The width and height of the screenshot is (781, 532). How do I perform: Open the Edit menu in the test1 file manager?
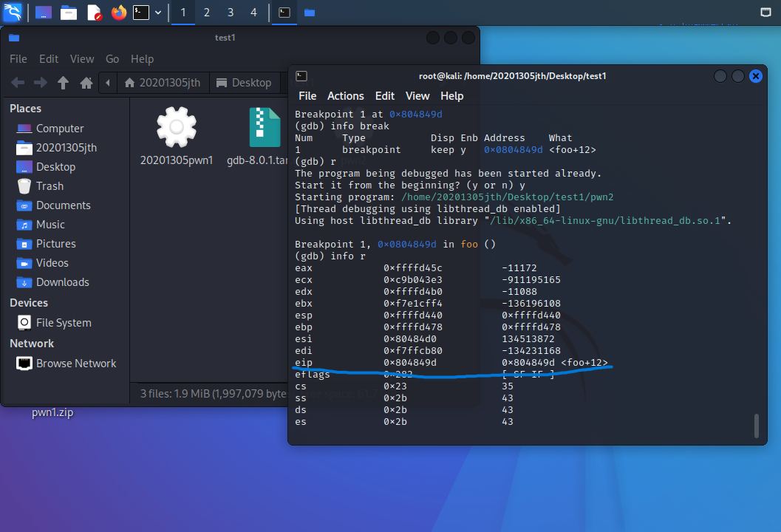coord(49,59)
